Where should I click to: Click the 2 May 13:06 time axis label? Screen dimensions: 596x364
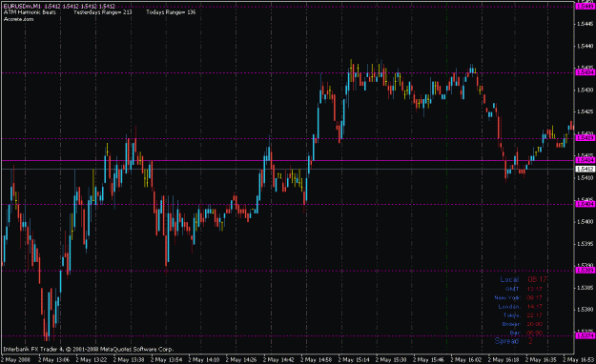point(53,359)
